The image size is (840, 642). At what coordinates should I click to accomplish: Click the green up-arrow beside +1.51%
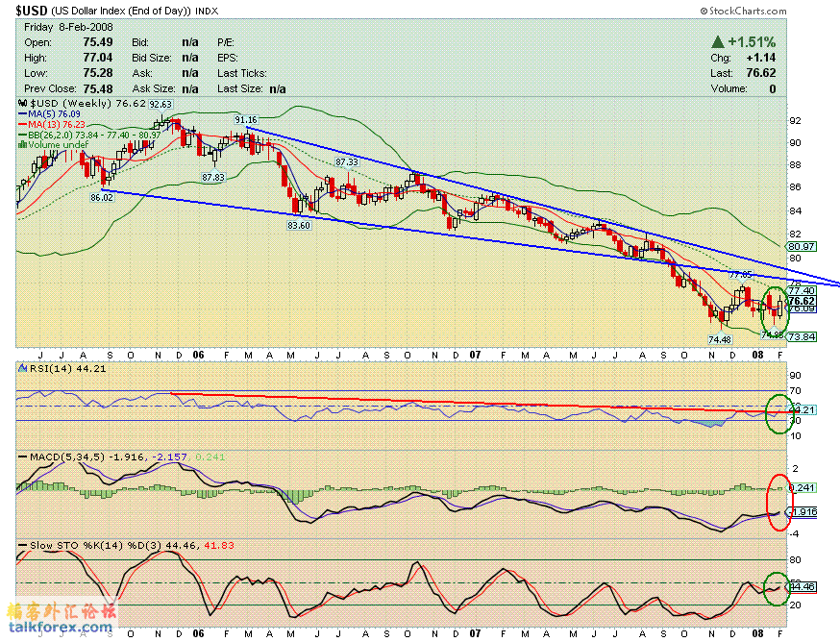pyautogui.click(x=718, y=41)
